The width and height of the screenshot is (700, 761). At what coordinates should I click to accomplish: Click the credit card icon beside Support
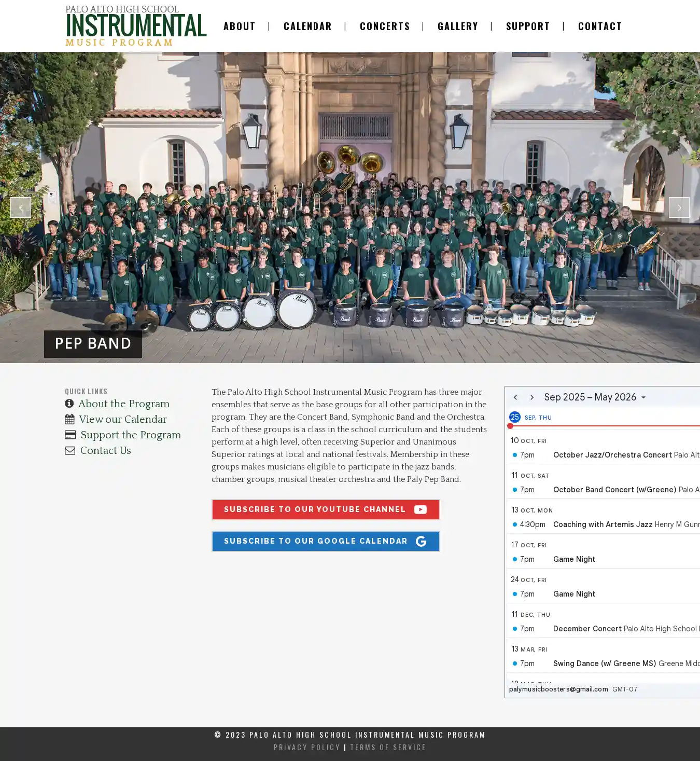tap(70, 435)
